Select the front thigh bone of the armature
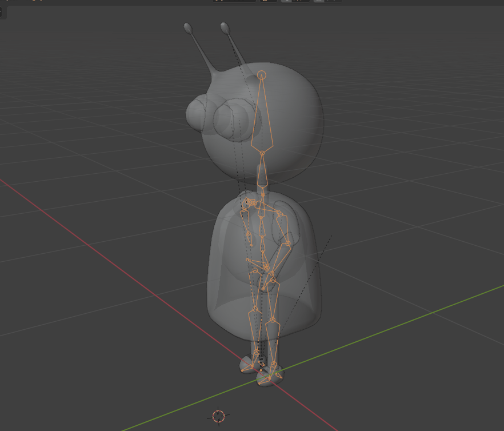504x431 pixels. [273, 299]
